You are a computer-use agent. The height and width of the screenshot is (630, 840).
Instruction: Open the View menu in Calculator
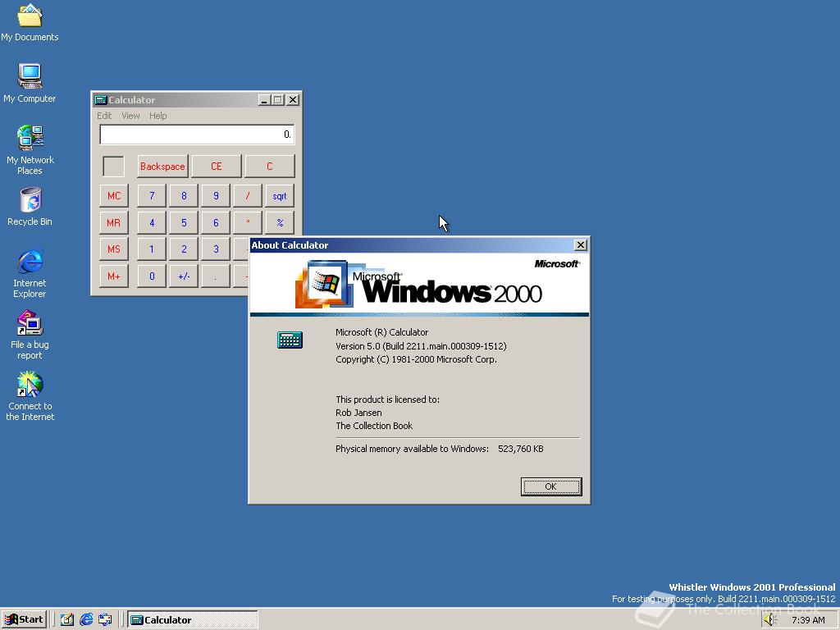130,116
